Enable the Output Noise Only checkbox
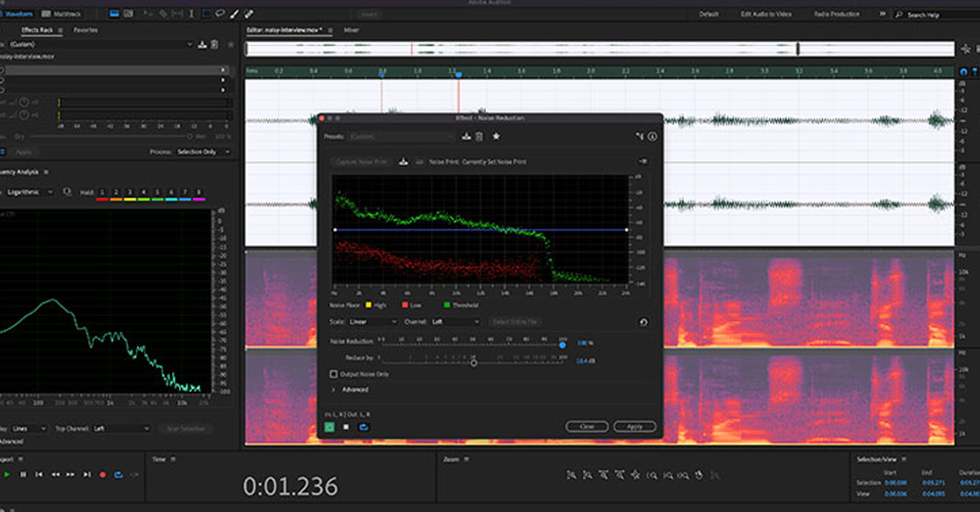This screenshot has height=512, width=980. tap(333, 374)
